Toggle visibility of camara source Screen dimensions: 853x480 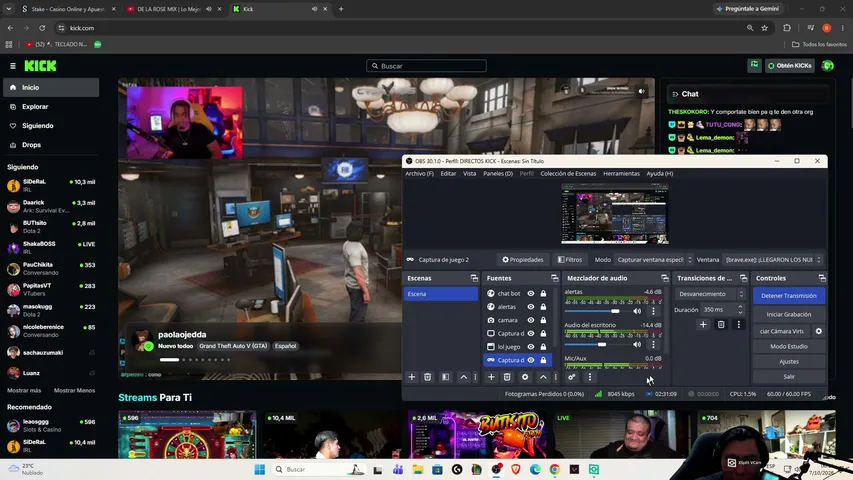[531, 320]
